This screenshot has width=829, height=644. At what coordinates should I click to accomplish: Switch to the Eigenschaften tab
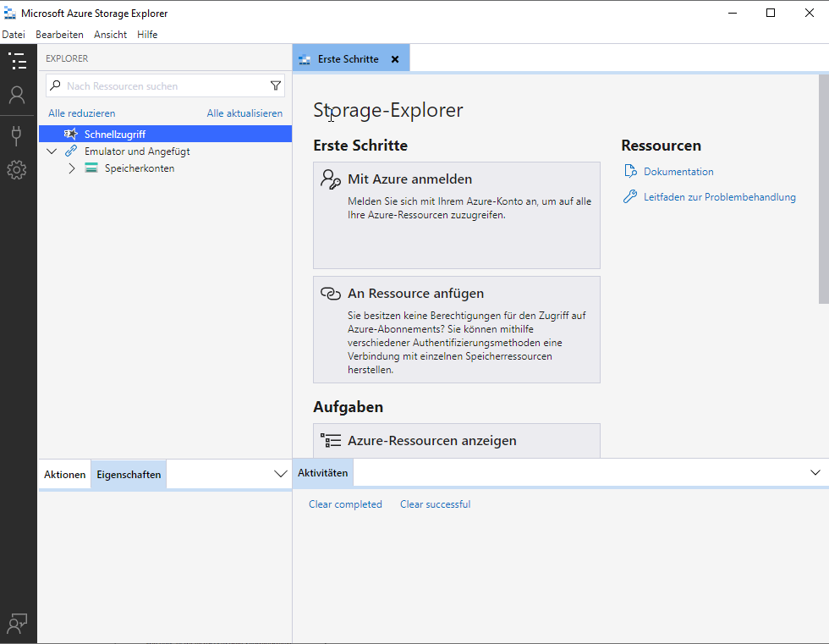tap(129, 475)
